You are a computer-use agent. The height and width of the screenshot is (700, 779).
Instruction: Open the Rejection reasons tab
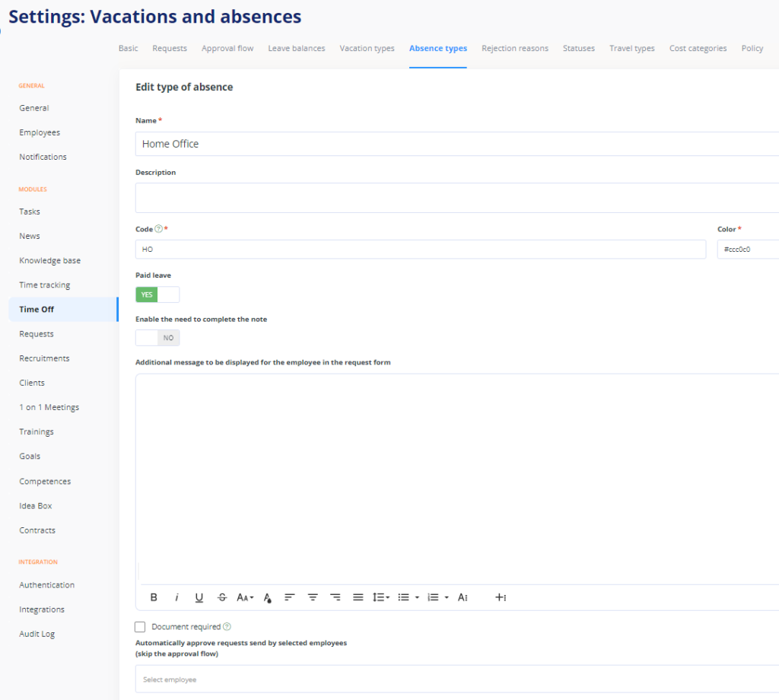pyautogui.click(x=514, y=49)
